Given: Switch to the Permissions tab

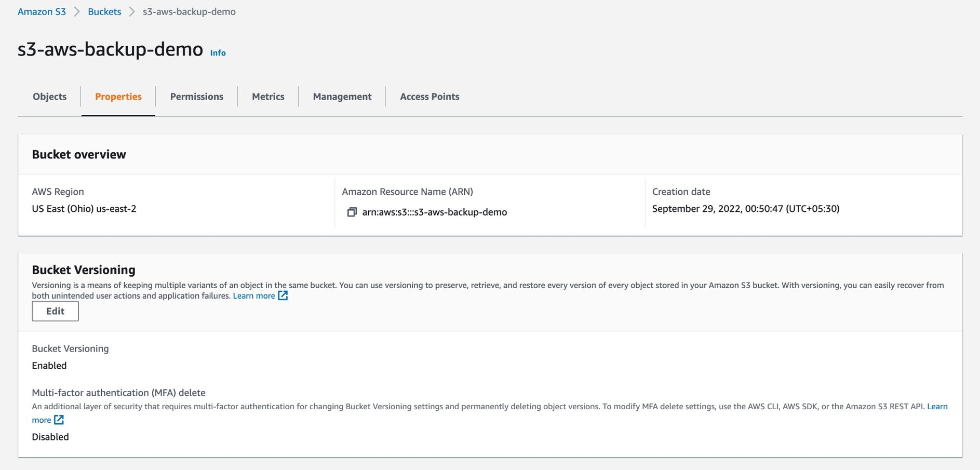Looking at the screenshot, I should 196,97.
